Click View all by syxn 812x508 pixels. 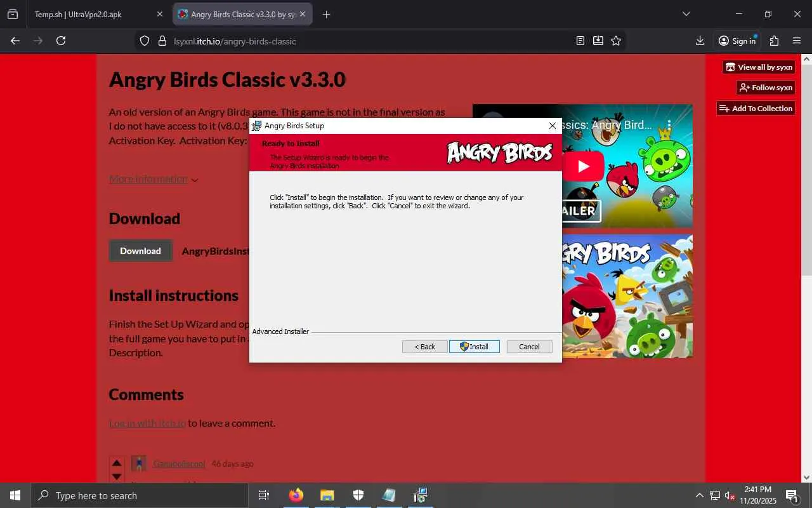(759, 67)
